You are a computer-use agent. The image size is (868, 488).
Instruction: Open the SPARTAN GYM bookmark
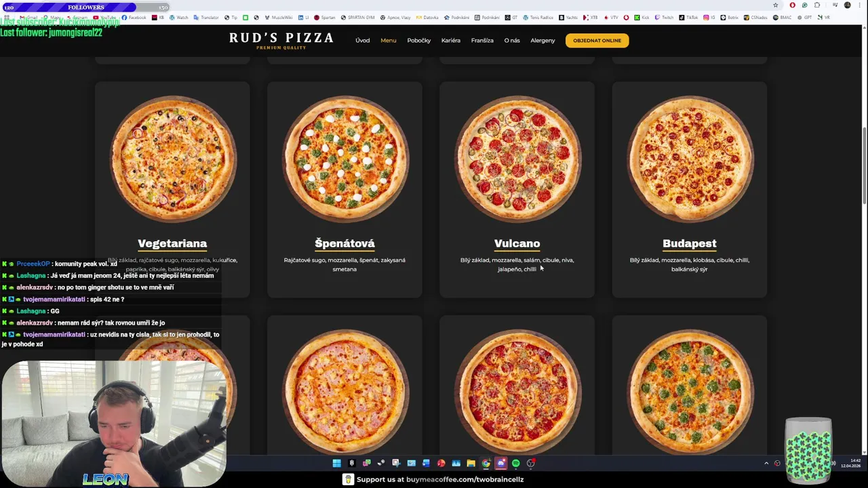point(357,18)
